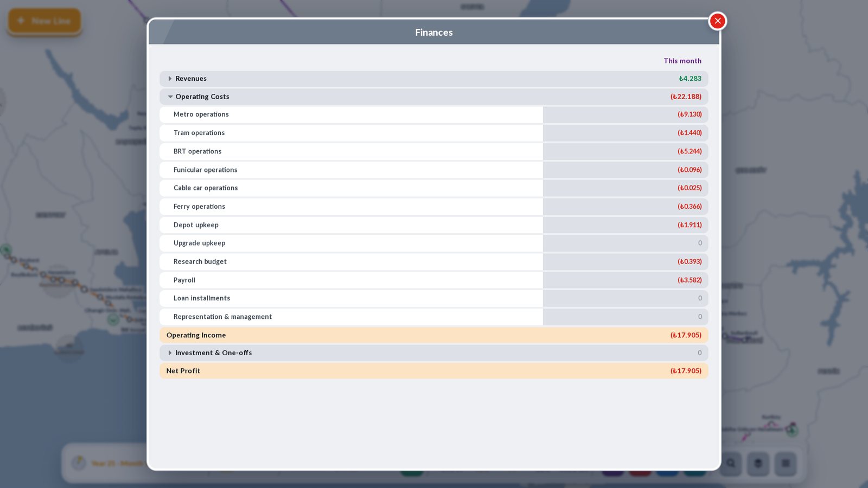Select the Tram operations row

click(433, 133)
